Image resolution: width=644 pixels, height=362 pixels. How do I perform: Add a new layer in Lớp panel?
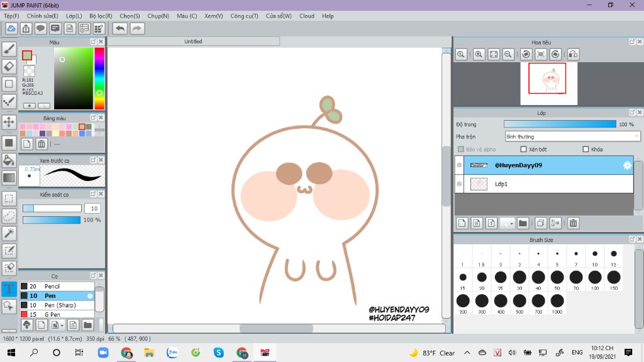click(462, 223)
